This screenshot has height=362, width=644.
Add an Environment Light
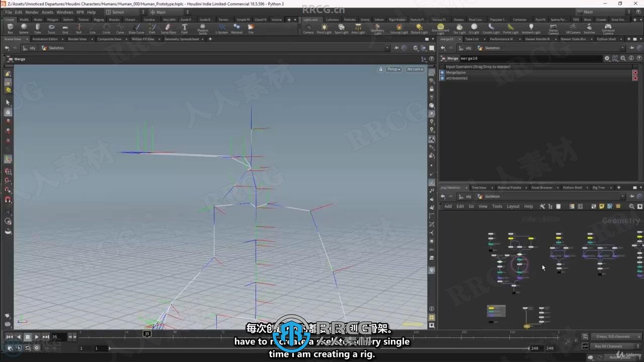440,29
